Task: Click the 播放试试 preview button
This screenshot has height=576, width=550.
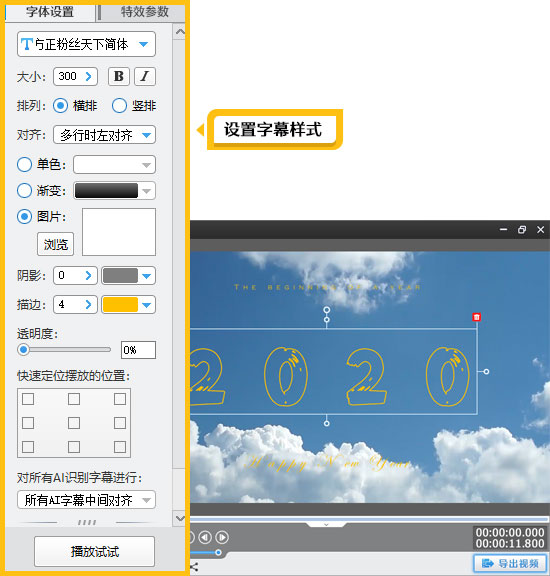Action: pos(95,551)
